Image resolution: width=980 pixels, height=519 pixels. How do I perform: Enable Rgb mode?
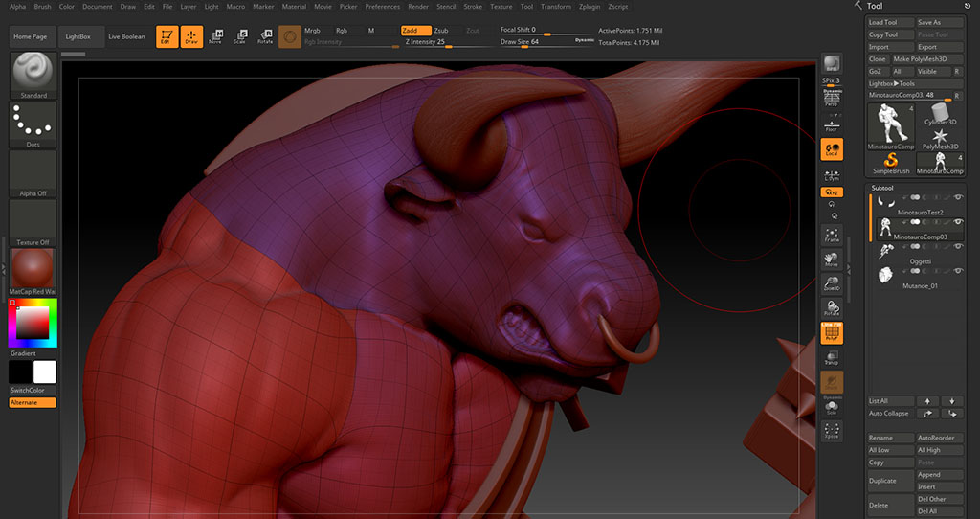pyautogui.click(x=342, y=31)
